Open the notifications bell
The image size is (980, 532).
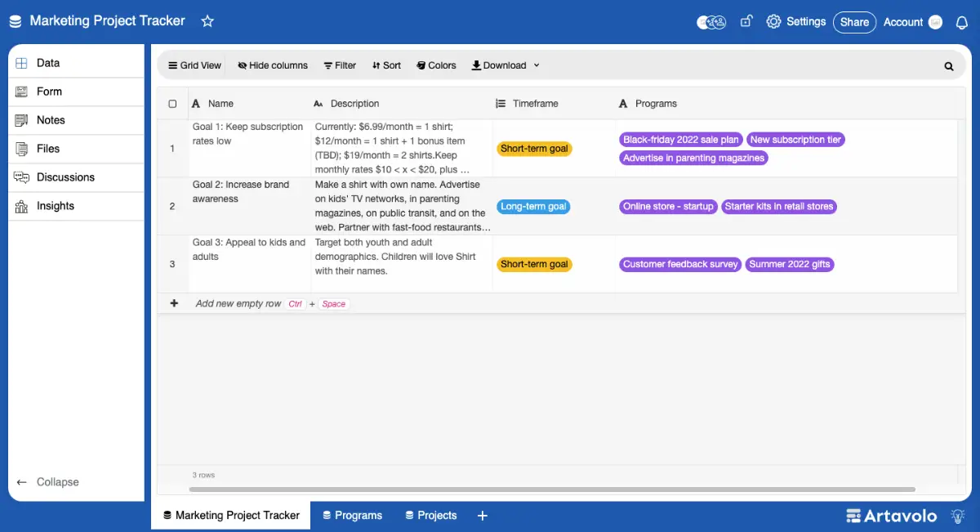pyautogui.click(x=961, y=22)
